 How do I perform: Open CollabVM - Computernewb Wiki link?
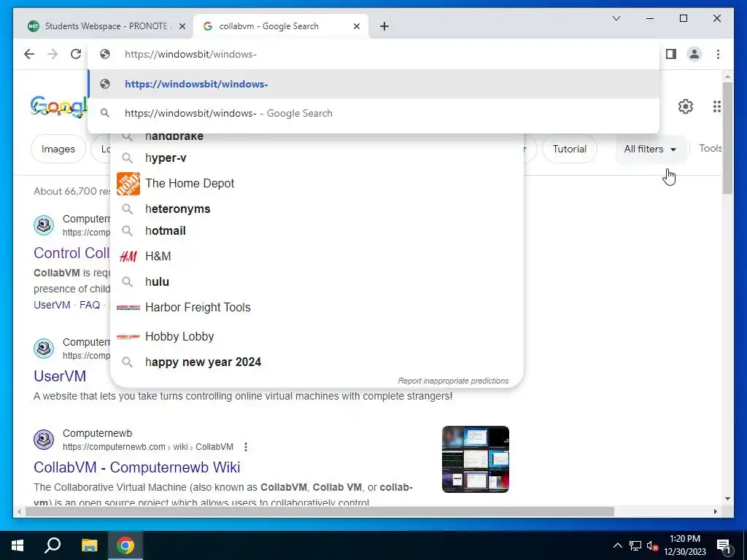pyautogui.click(x=136, y=467)
